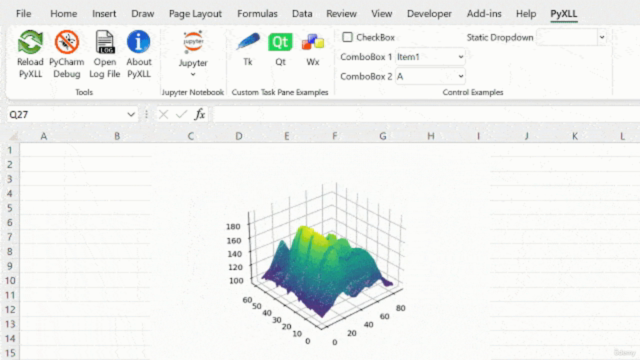Open the Qt task pane example
Screen dimensions: 640x360
(x=280, y=48)
